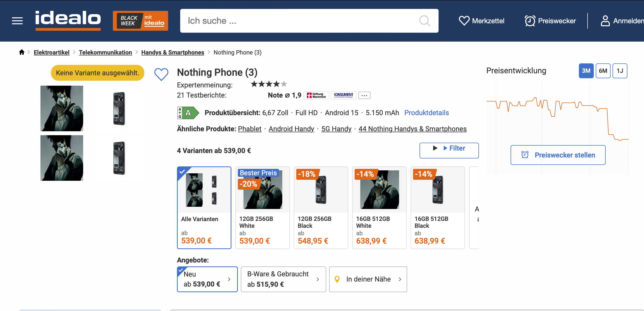This screenshot has width=644, height=311.
Task: Click Preiswecker stellen button
Action: coord(558,155)
